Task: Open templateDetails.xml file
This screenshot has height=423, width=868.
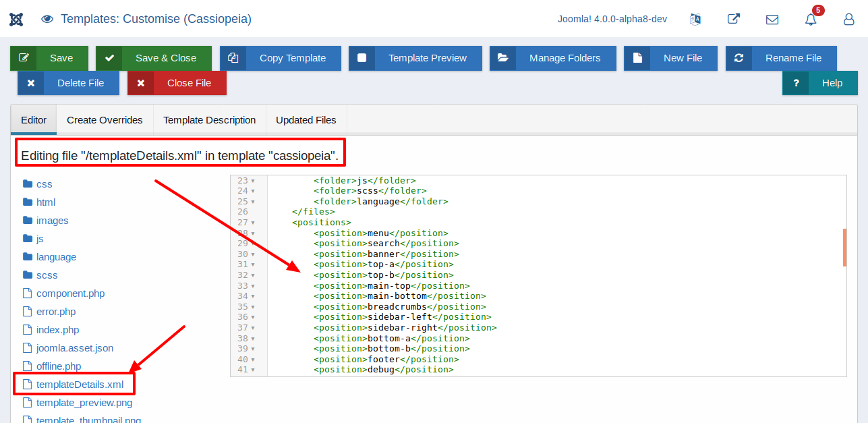Action: point(80,385)
